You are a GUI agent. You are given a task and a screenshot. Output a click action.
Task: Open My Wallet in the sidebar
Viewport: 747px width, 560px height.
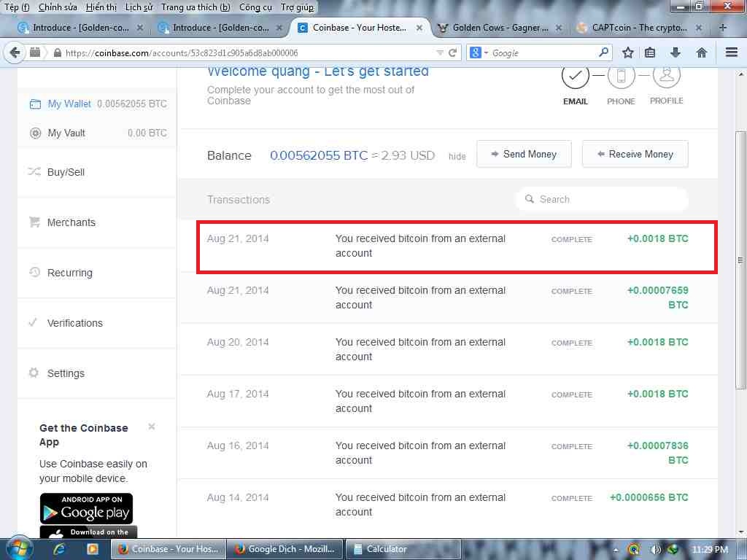(x=98, y=104)
